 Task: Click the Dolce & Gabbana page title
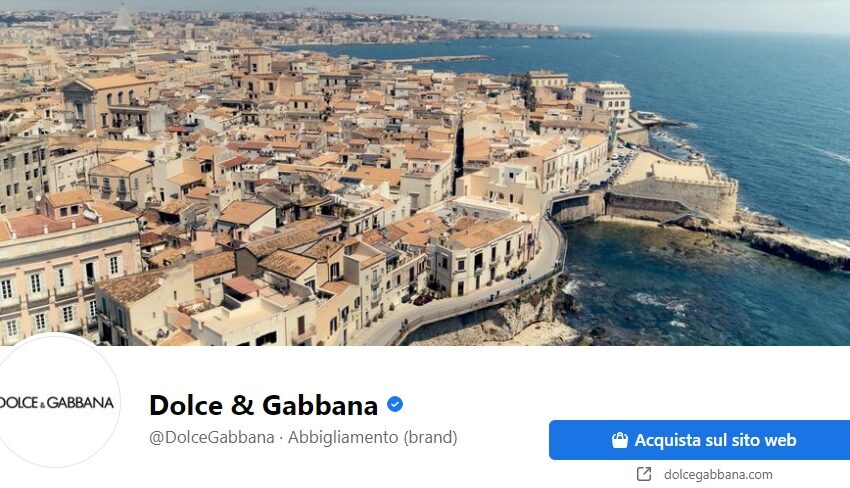pos(263,405)
